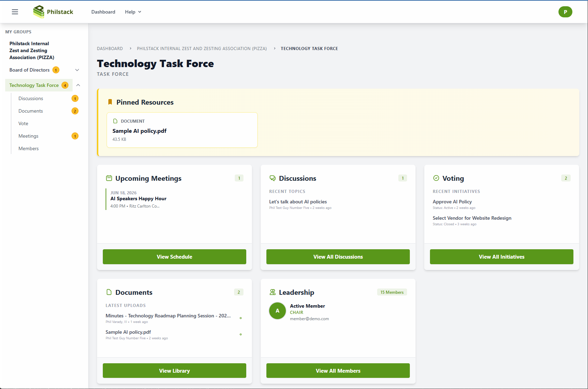Click the user profile avatar icon
This screenshot has height=389, width=588.
pyautogui.click(x=565, y=11)
